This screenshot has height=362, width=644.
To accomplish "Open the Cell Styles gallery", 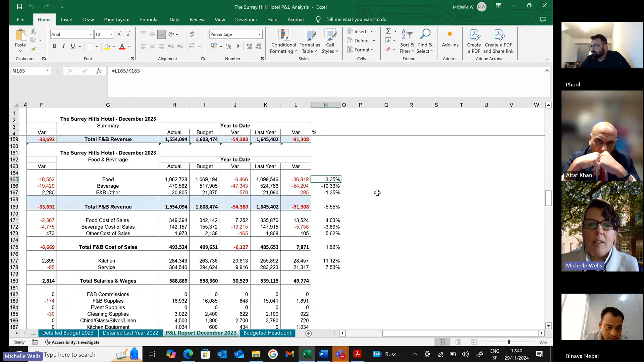I will click(x=330, y=41).
